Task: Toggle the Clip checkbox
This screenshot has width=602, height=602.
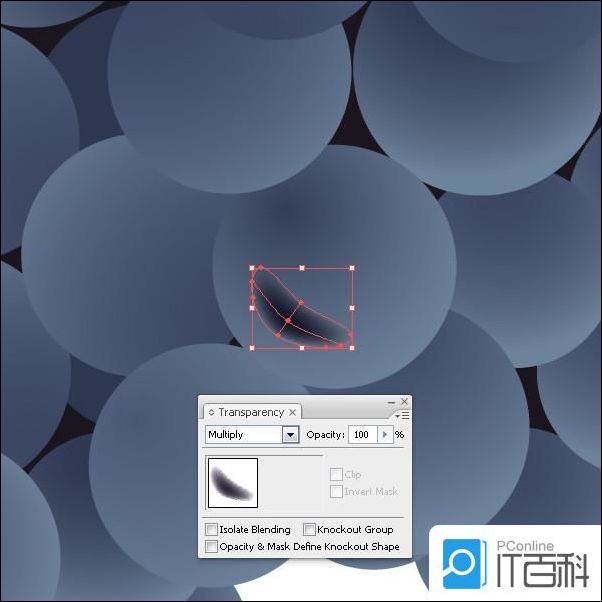Action: point(336,475)
